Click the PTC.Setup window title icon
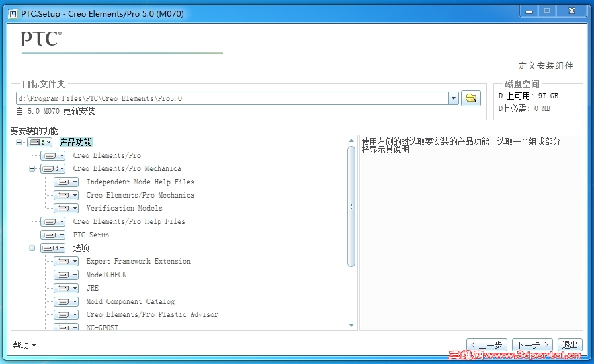Image resolution: width=594 pixels, height=364 pixels. [13, 14]
